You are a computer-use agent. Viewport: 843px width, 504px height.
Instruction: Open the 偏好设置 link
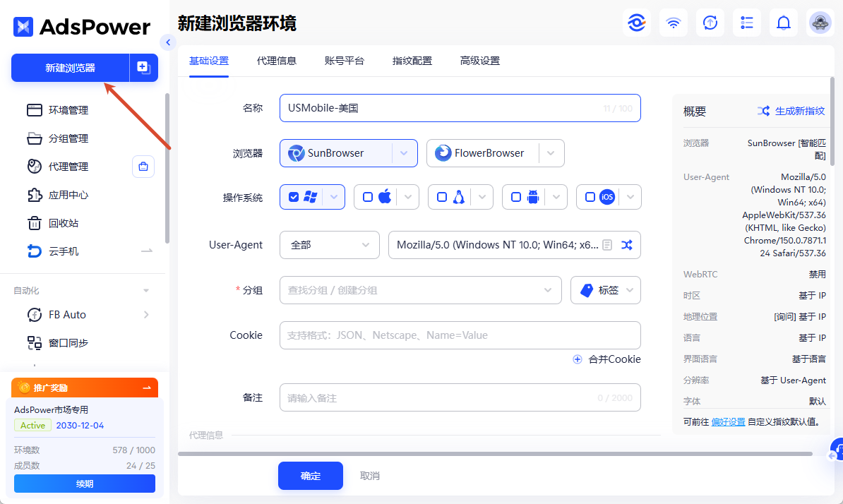click(x=728, y=422)
